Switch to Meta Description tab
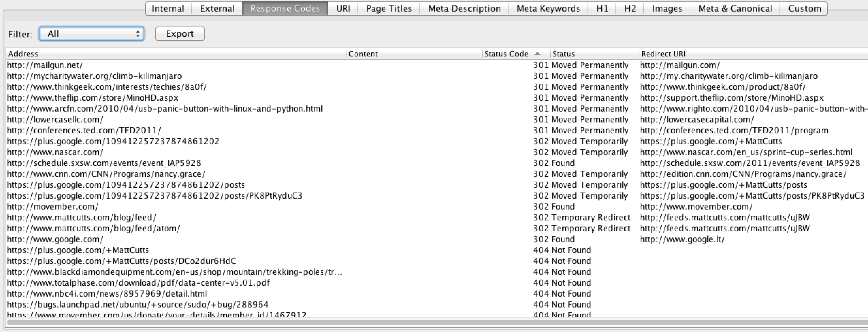This screenshot has width=868, height=332. (464, 9)
